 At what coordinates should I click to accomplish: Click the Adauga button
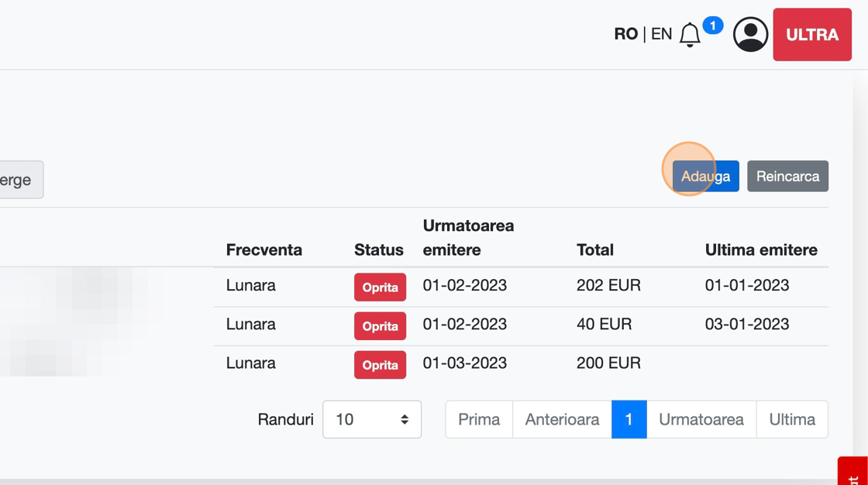pyautogui.click(x=705, y=176)
